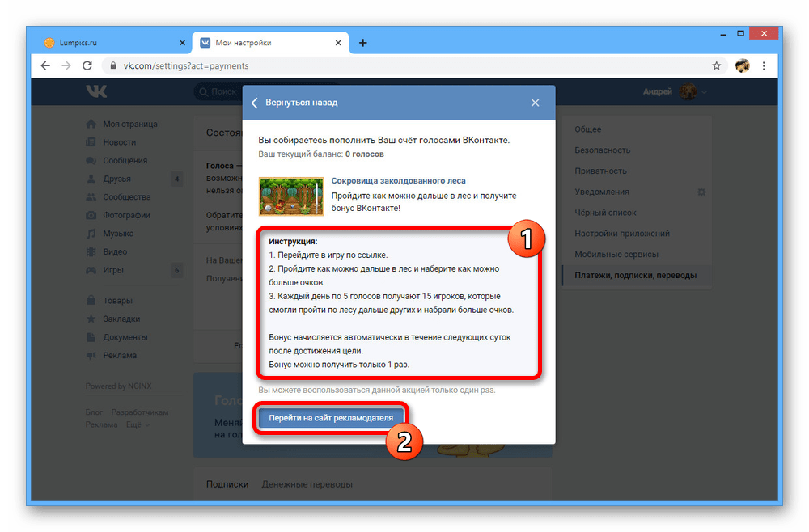Click the Закладки star icon
Viewport: 809px width, 532px height.
(x=91, y=319)
